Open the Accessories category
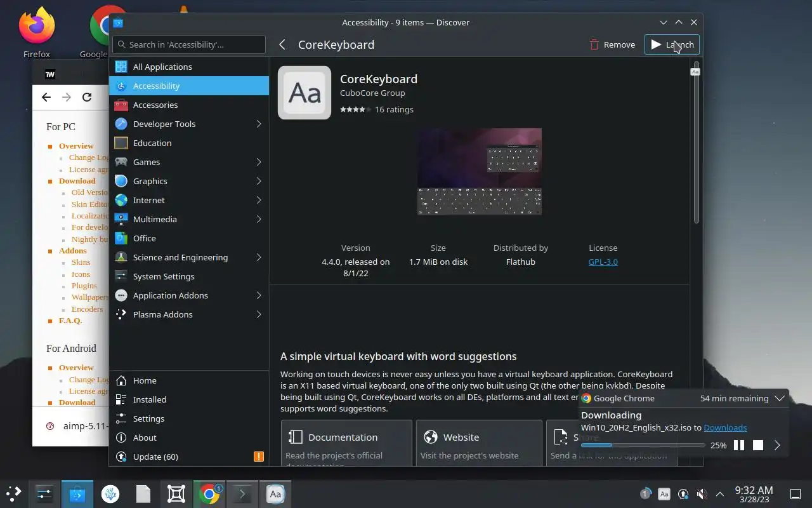Image resolution: width=812 pixels, height=508 pixels. click(189, 105)
